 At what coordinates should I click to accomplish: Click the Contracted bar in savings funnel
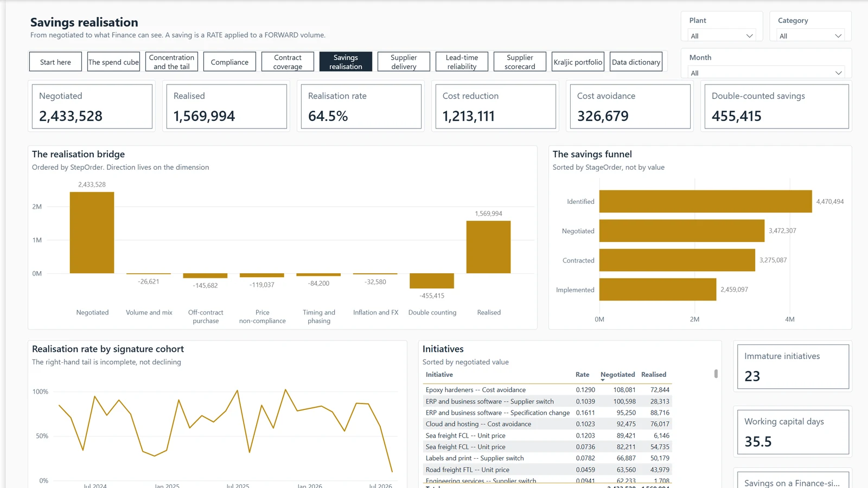point(677,260)
